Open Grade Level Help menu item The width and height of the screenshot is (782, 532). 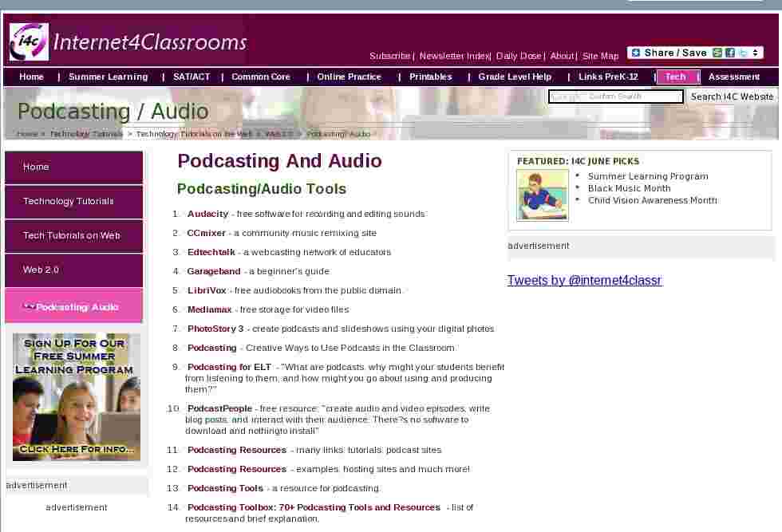coord(515,77)
